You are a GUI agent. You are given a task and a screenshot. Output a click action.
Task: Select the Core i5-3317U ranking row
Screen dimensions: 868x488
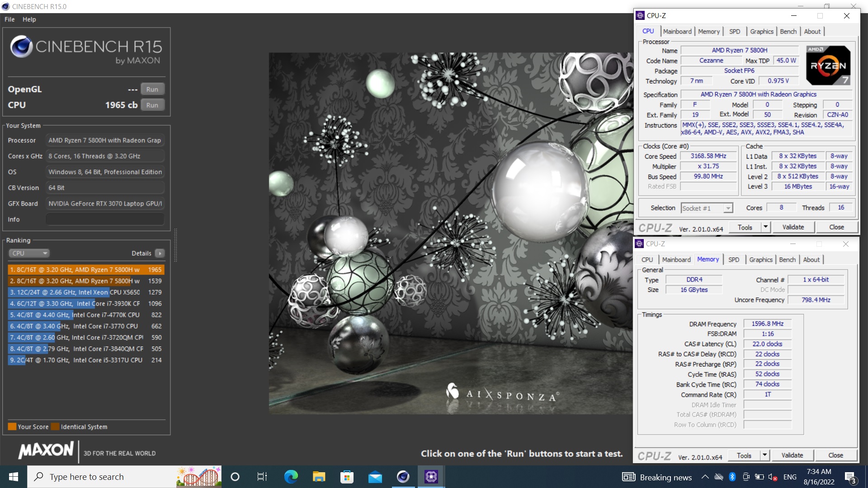[86, 360]
